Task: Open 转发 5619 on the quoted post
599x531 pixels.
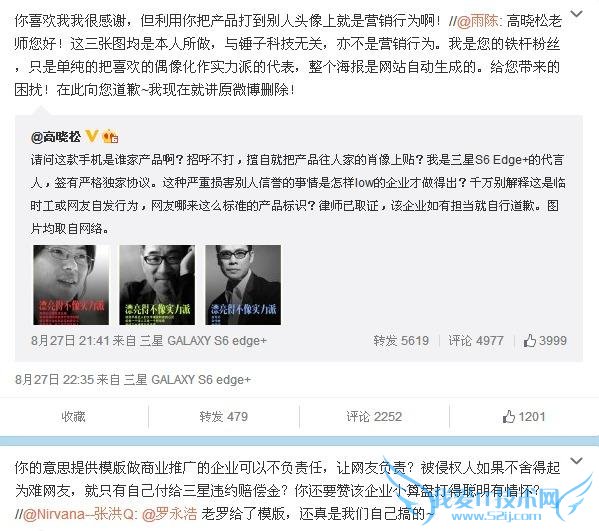Action: click(x=401, y=340)
